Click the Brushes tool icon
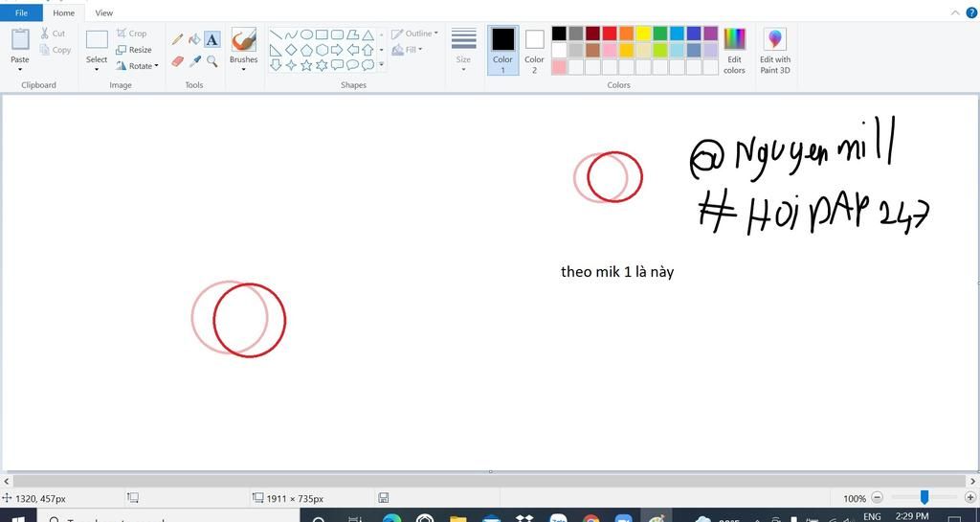The height and width of the screenshot is (522, 980). [x=243, y=39]
